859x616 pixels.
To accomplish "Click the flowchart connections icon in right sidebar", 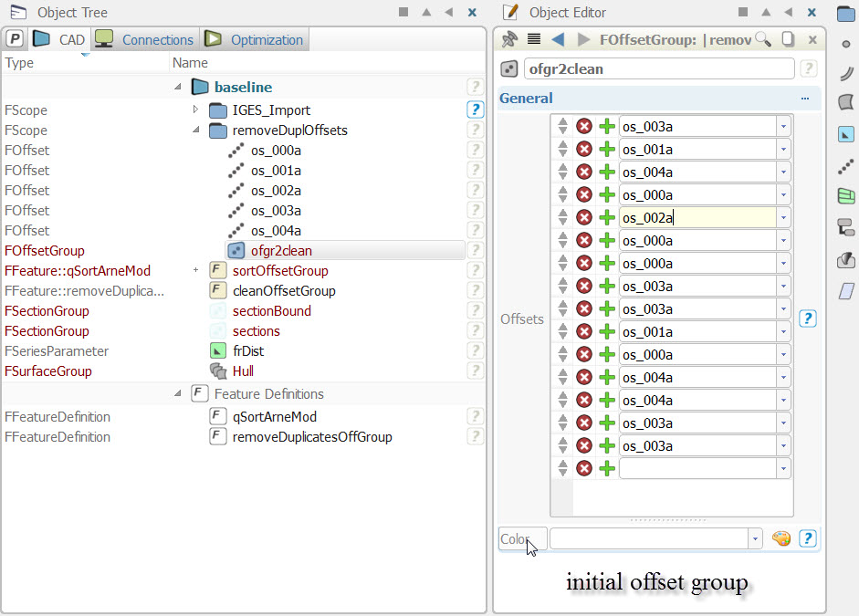I will 845,228.
